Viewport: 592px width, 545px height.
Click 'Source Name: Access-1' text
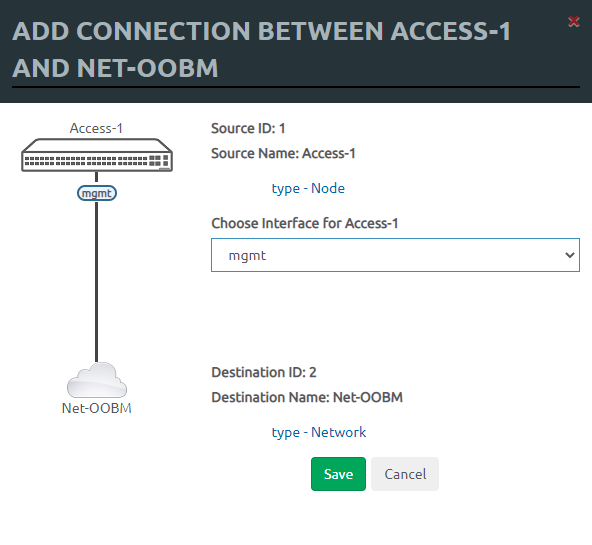pos(283,153)
